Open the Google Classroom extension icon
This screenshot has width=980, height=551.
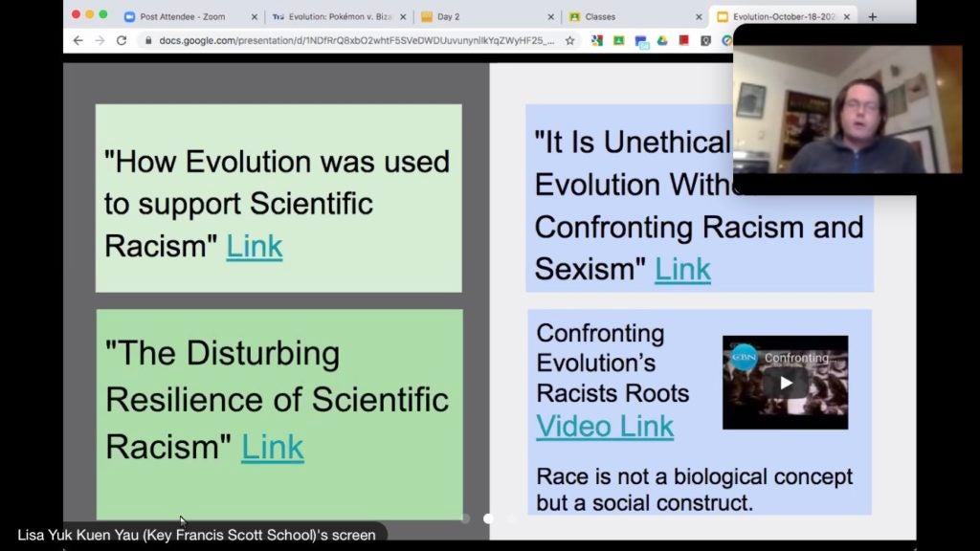[x=619, y=40]
